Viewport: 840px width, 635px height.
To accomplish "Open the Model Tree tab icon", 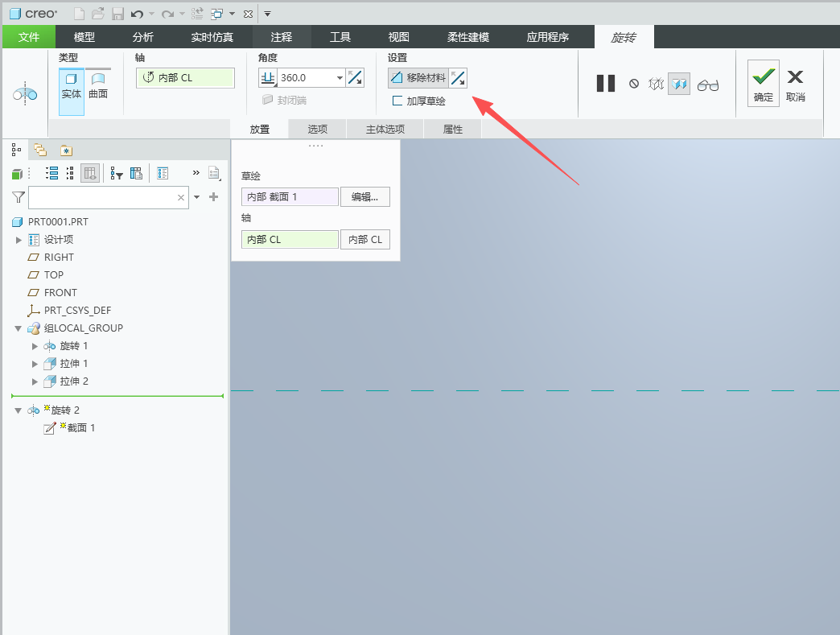I will (x=17, y=150).
